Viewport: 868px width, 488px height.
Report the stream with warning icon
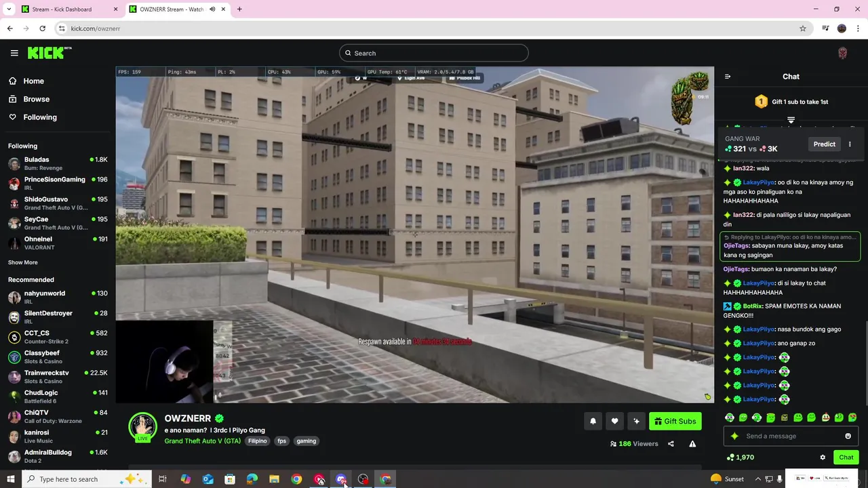[692, 444]
